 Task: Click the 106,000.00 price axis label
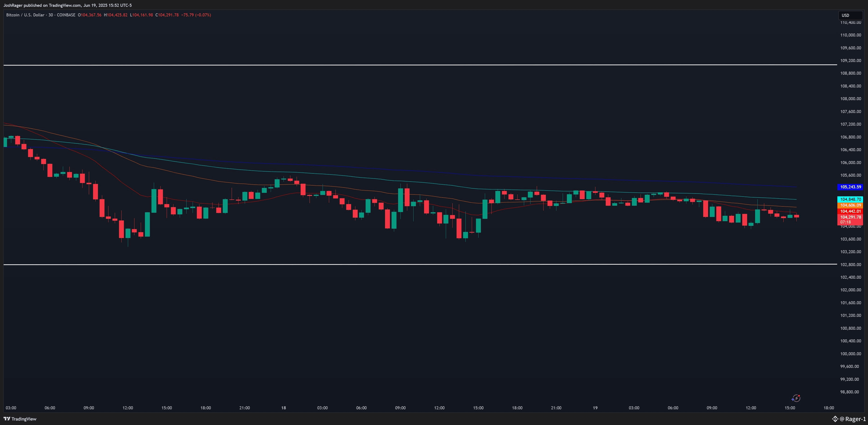tap(850, 163)
